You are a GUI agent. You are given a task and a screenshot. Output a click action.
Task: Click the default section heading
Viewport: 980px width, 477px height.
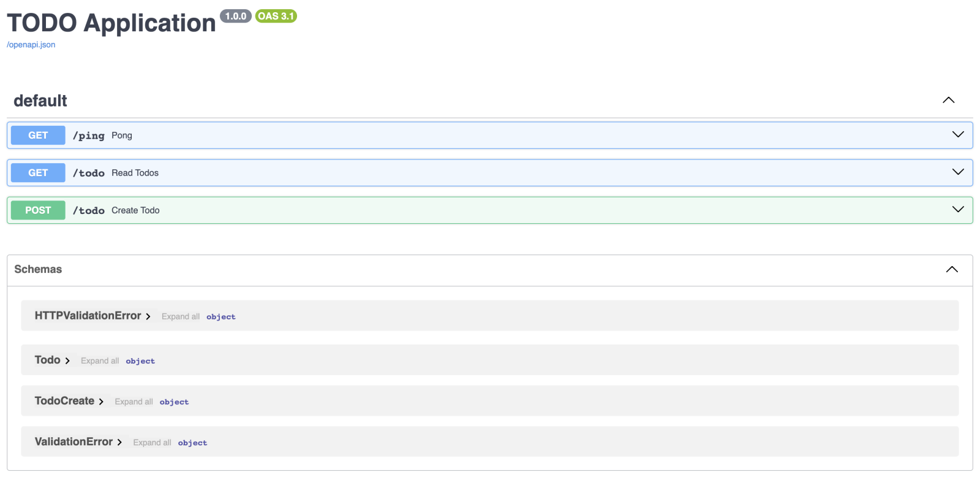pyautogui.click(x=40, y=101)
